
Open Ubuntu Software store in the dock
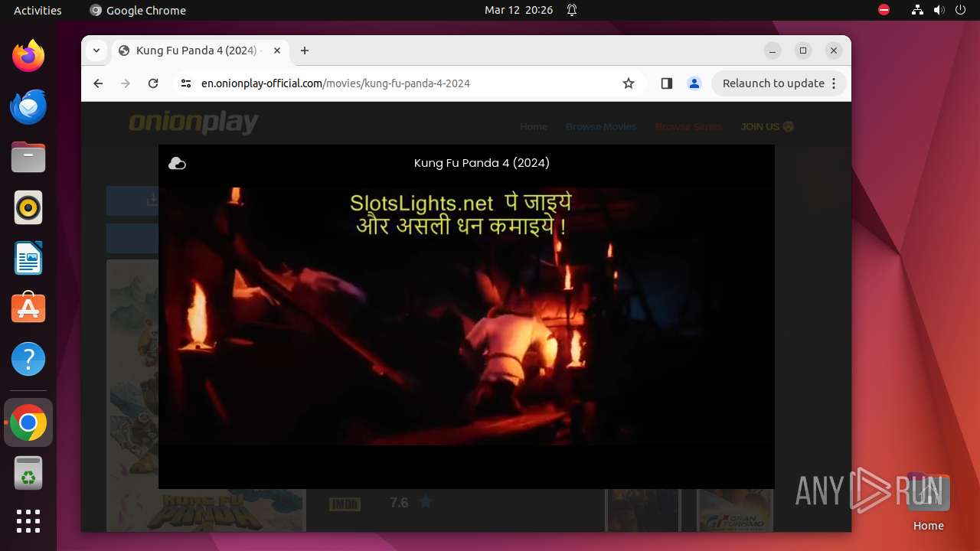[28, 308]
